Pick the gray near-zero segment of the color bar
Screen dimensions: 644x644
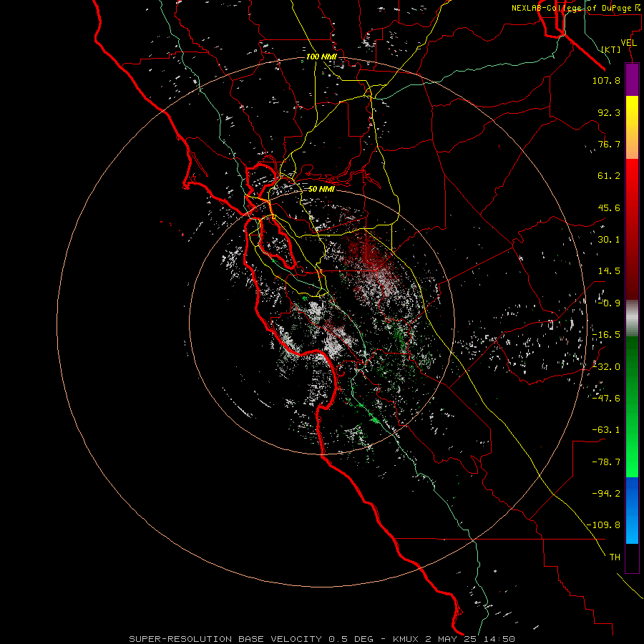coord(632,318)
